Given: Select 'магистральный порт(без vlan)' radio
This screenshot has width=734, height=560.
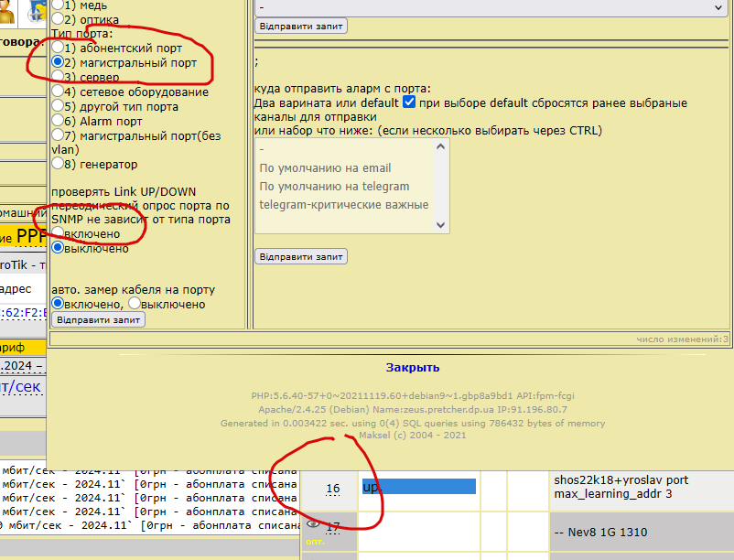Looking at the screenshot, I should (58, 135).
